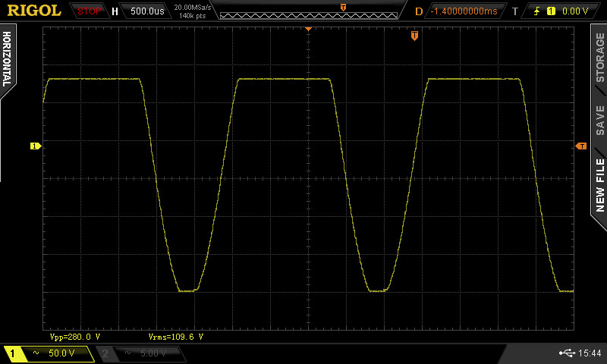Click the channel 1 50.0 V scale
607x364 pixels.
61,353
